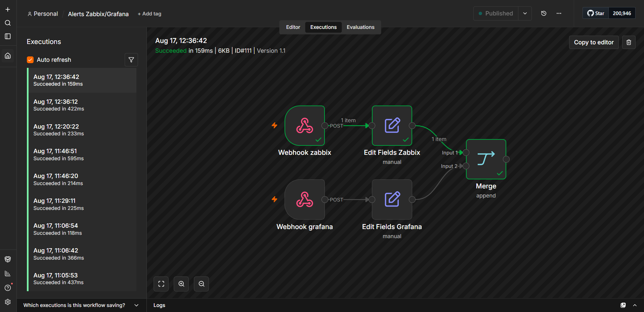Fit workflow canvas to view
644x312 pixels.
click(x=161, y=284)
